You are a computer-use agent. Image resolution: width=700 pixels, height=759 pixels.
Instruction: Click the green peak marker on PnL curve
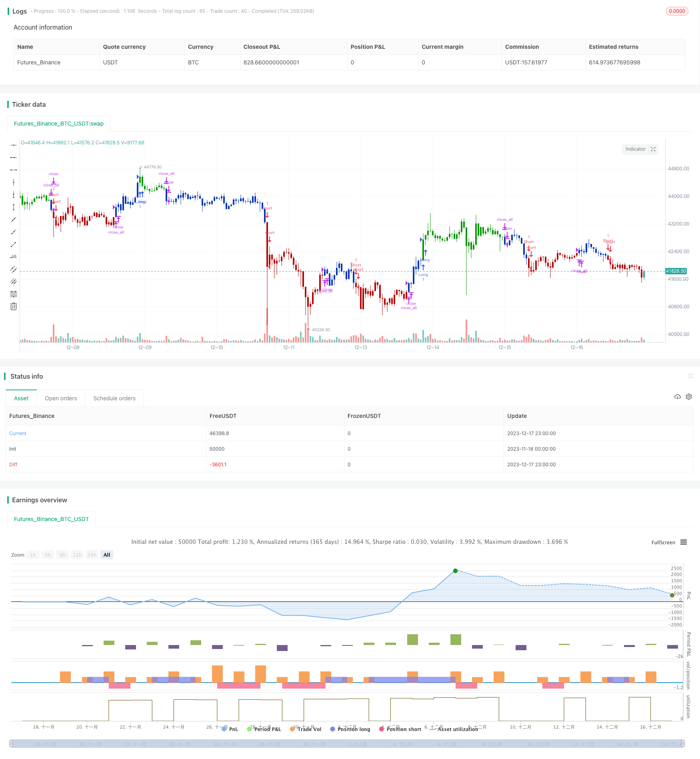[x=455, y=571]
